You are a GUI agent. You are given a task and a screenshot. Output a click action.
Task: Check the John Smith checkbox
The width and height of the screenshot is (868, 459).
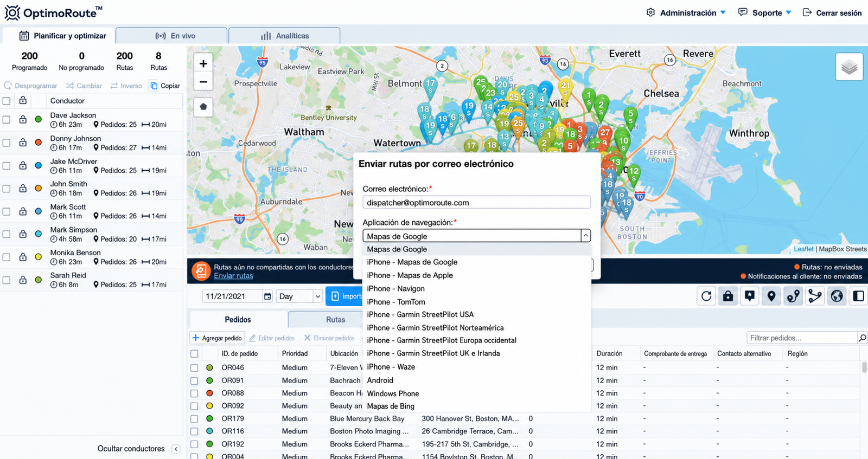(x=7, y=189)
